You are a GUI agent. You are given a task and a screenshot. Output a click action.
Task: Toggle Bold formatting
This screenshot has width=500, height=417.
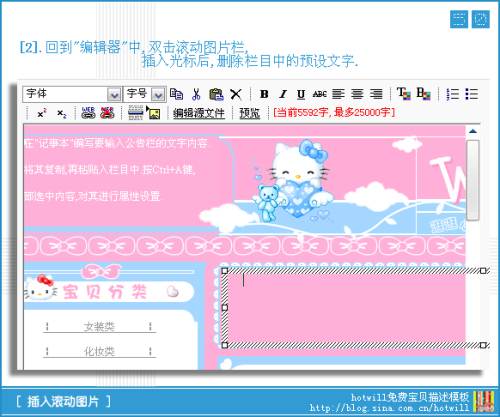point(264,94)
